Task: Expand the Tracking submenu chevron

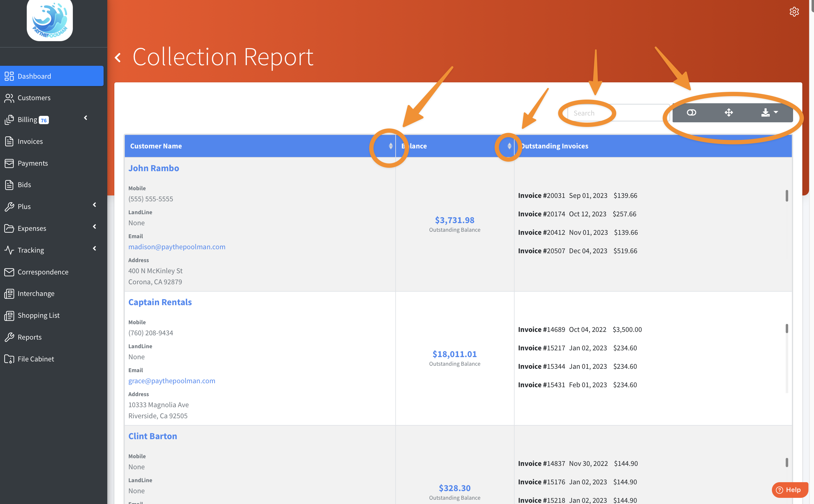Action: [x=95, y=248]
